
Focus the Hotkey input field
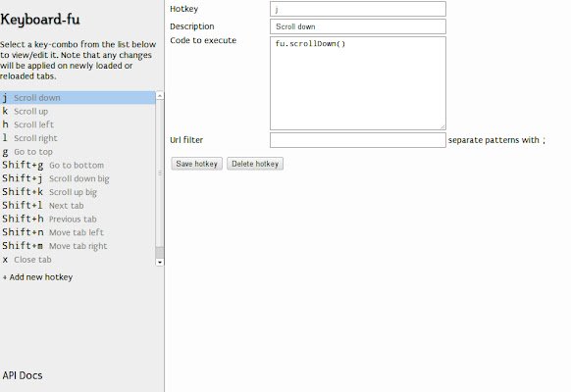tap(358, 9)
